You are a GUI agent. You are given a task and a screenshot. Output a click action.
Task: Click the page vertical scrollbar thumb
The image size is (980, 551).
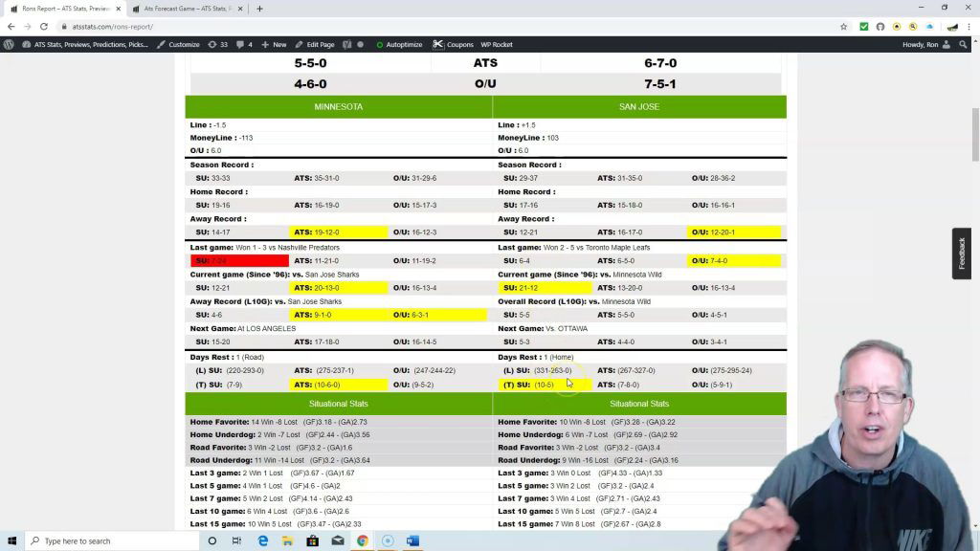click(975, 134)
